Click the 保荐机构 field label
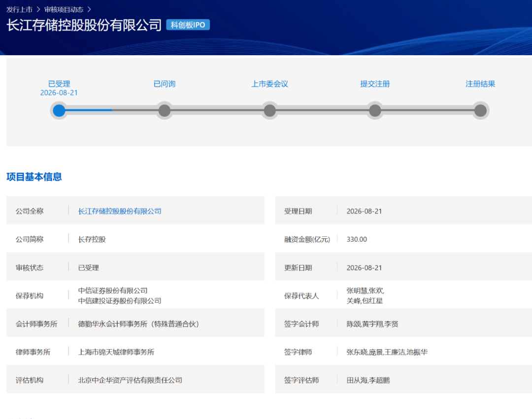532x419 pixels. click(x=30, y=296)
